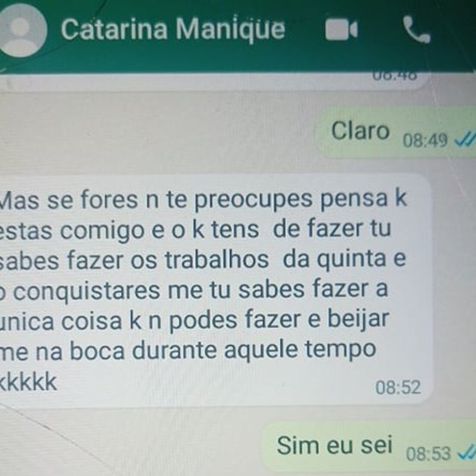Start a video call with Catarina Manique
This screenshot has width=476, height=476.
coord(341,30)
